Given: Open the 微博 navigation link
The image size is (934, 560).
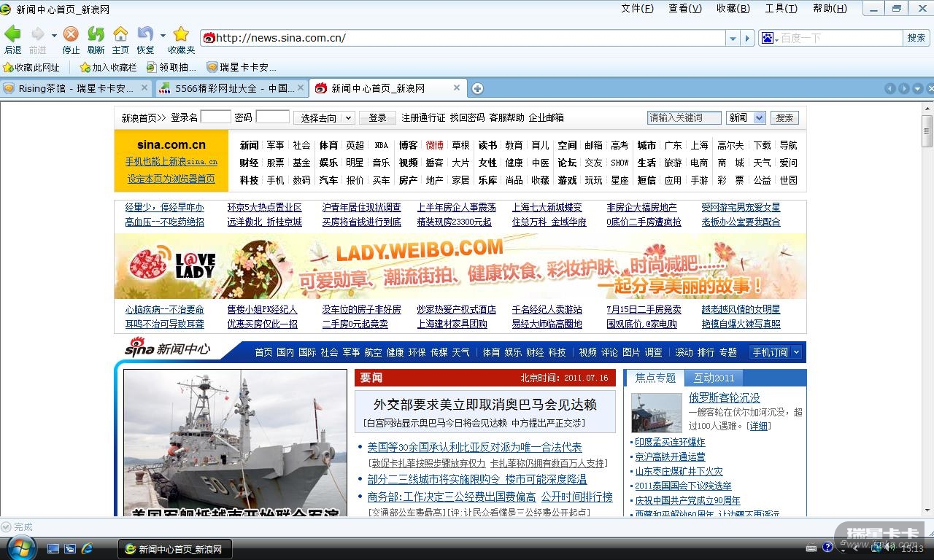Looking at the screenshot, I should click(435, 145).
